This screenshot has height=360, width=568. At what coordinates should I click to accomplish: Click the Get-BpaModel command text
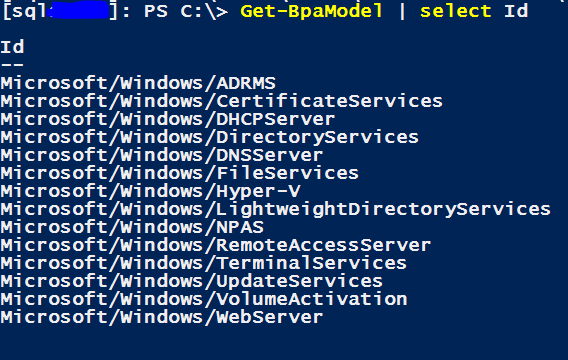coord(311,11)
